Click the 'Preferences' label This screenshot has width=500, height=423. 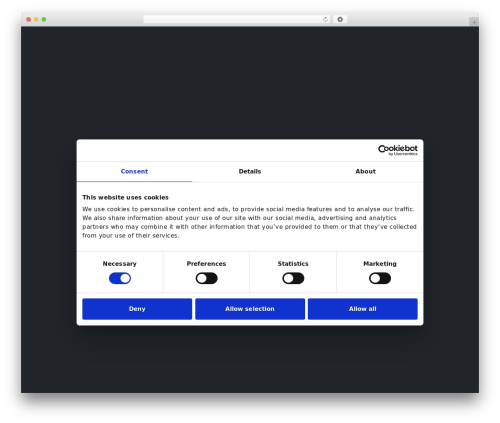tap(206, 264)
